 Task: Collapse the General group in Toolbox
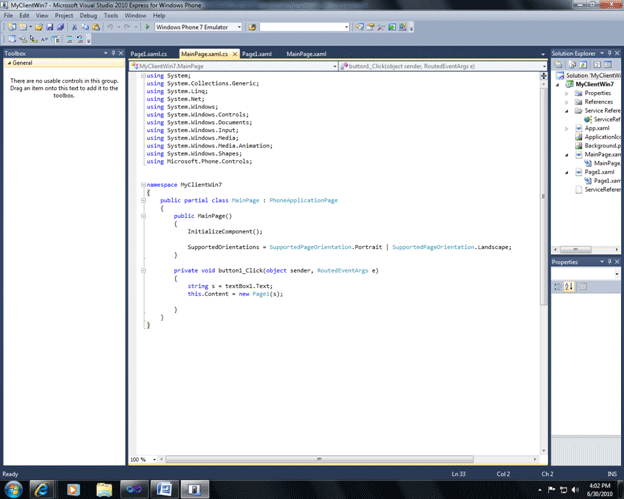pos(7,63)
